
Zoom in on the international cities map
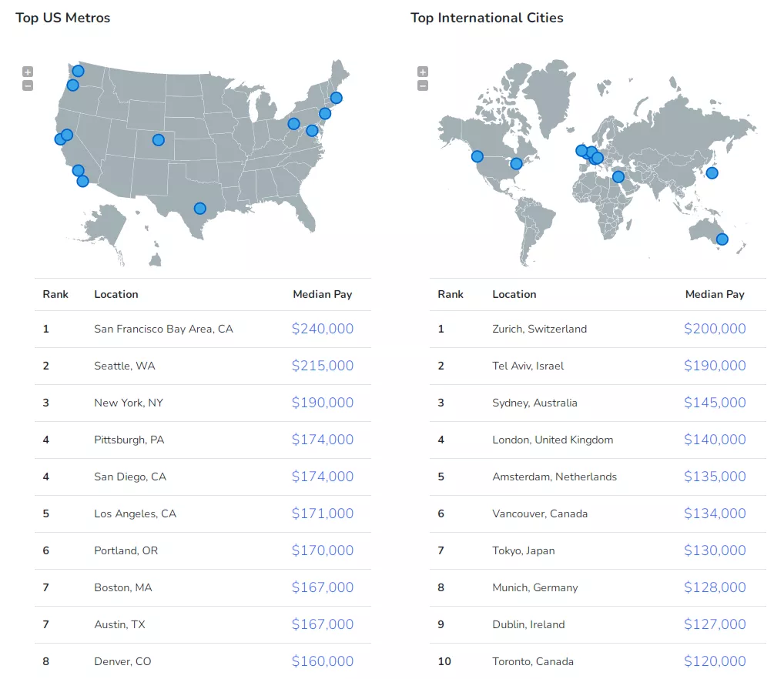pyautogui.click(x=423, y=72)
